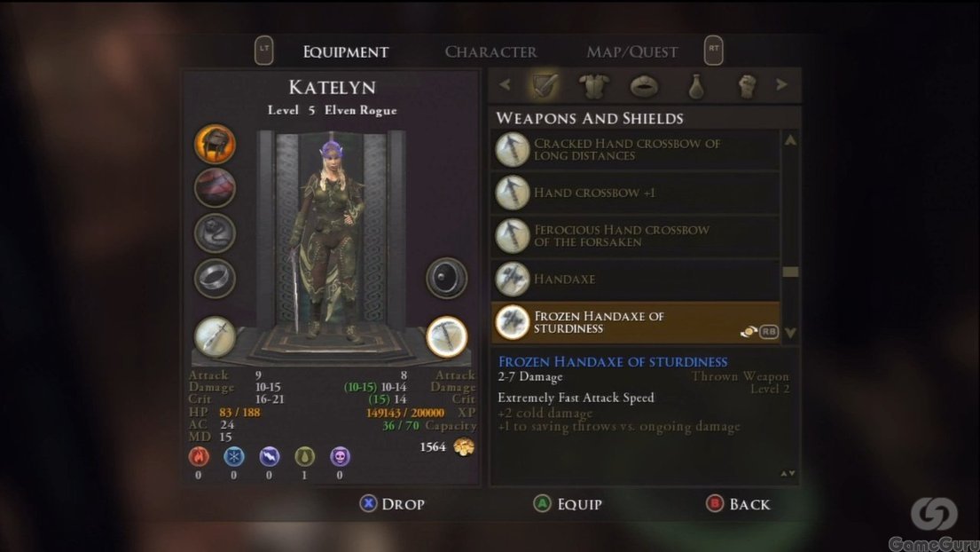Viewport: 980px width, 552px height.
Task: Select the off-hand thrown axe slot
Action: click(446, 336)
